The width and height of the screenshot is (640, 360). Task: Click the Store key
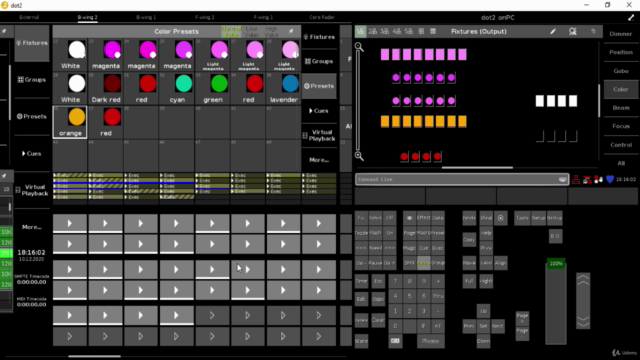coord(361,341)
